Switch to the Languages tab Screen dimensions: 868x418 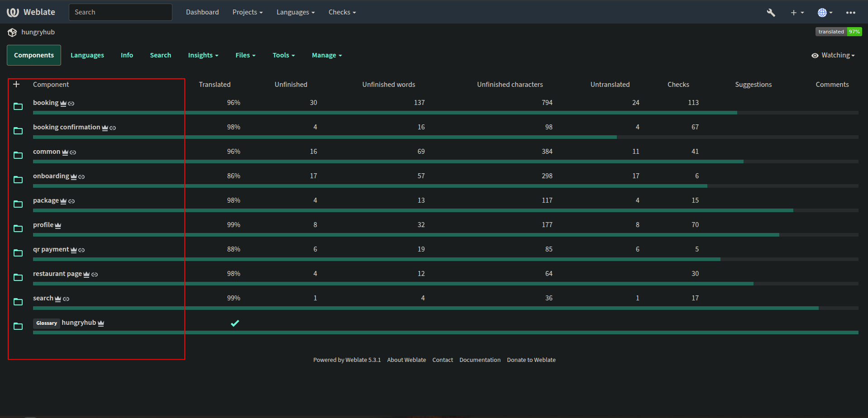tap(87, 55)
